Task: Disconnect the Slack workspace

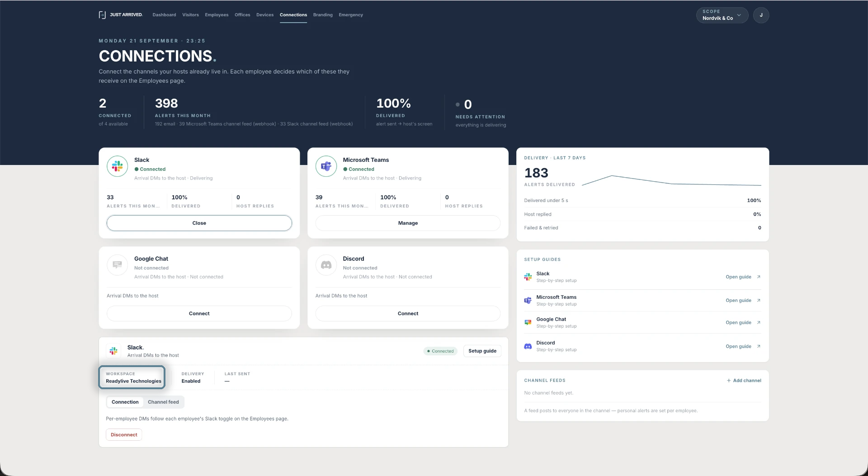Action: [124, 434]
